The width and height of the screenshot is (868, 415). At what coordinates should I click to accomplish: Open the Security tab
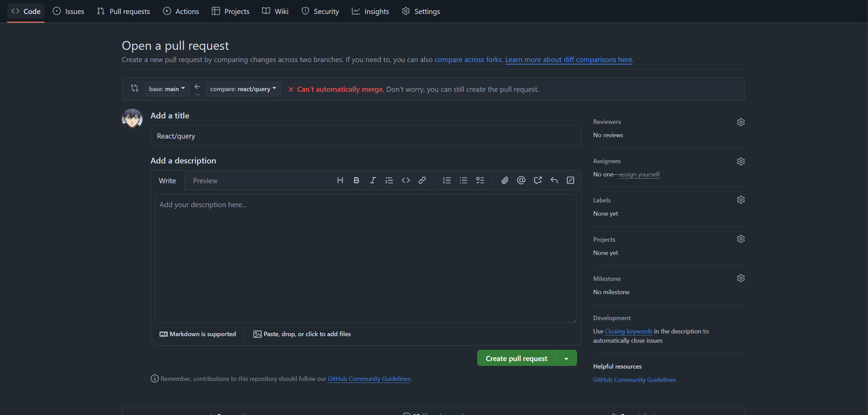(x=320, y=11)
